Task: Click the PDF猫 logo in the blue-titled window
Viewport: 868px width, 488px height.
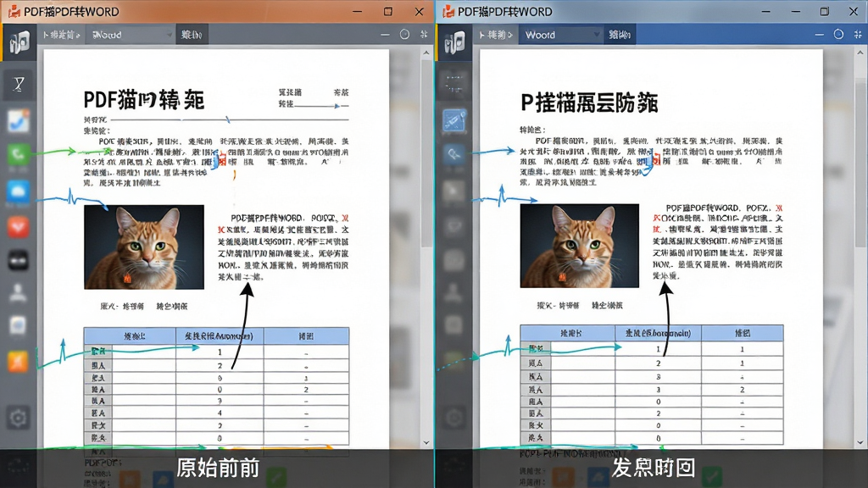Action: pyautogui.click(x=455, y=42)
